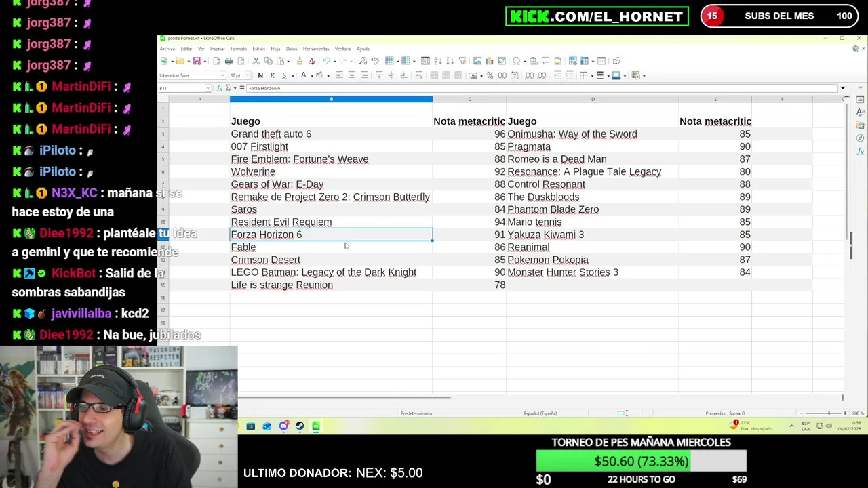Screen dimensions: 868x488
Task: Cut selection with the scissors icon
Action: [x=256, y=61]
